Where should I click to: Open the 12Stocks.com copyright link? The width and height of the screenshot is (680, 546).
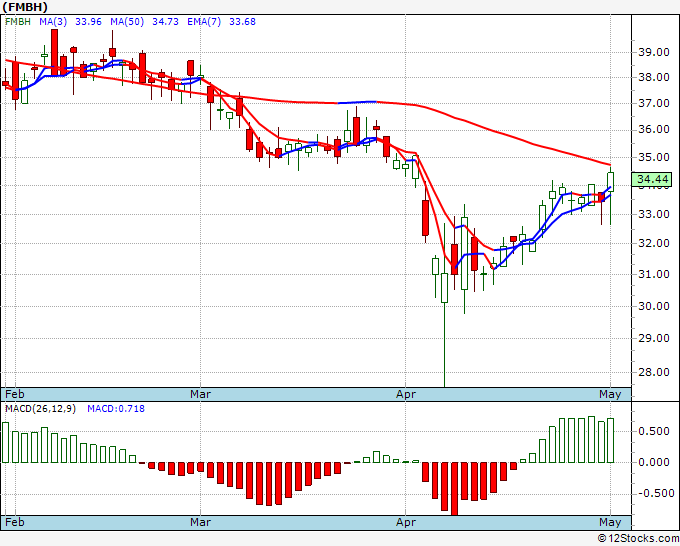point(638,539)
